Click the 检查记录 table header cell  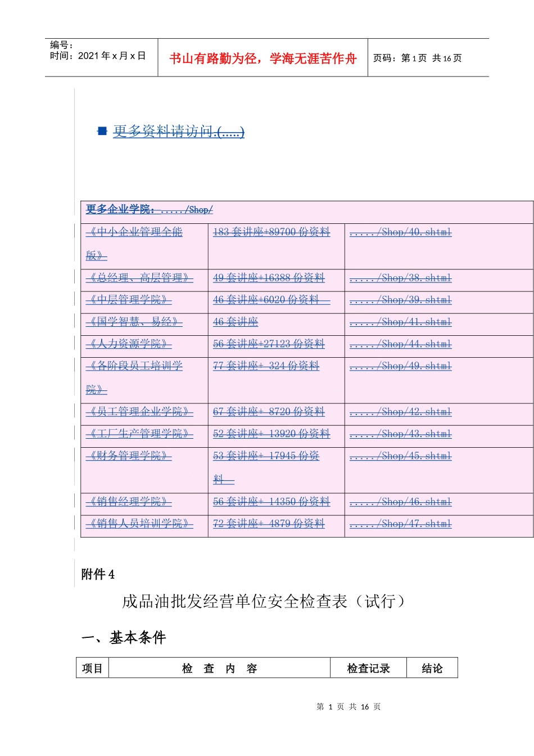[368, 668]
